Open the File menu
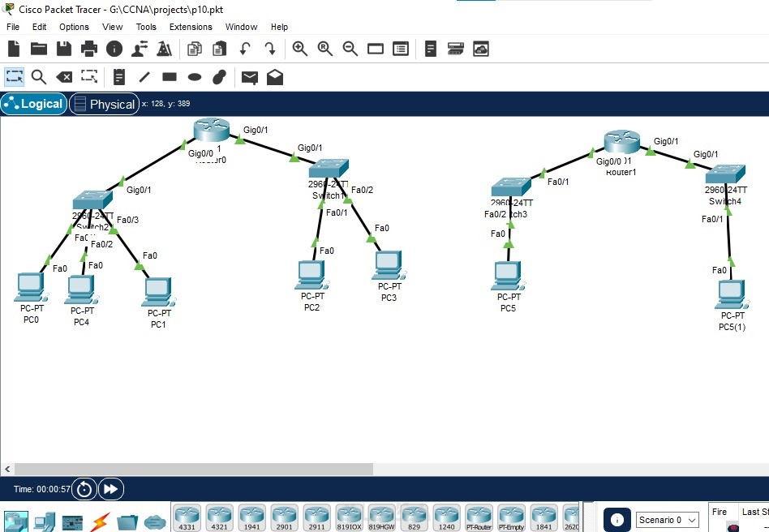Image resolution: width=769 pixels, height=532 pixels. (13, 27)
